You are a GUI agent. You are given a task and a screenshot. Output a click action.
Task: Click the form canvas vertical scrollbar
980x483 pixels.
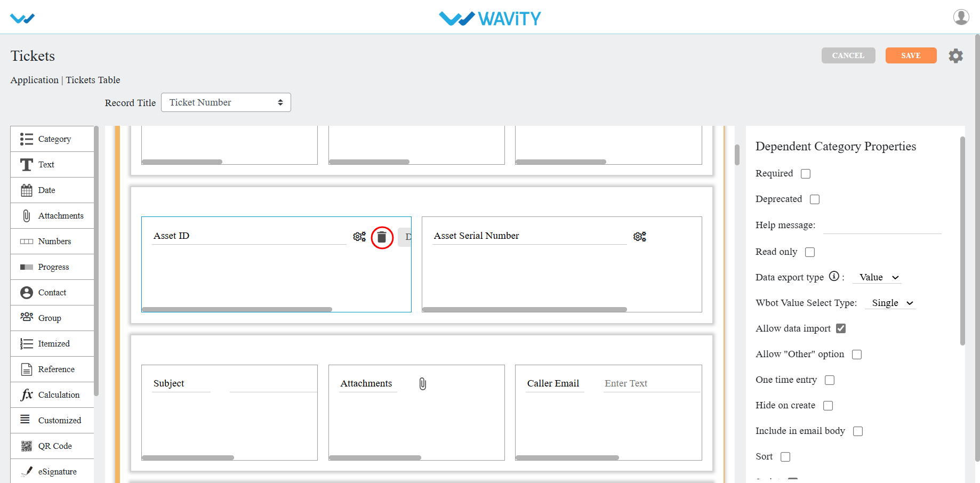coord(737,155)
